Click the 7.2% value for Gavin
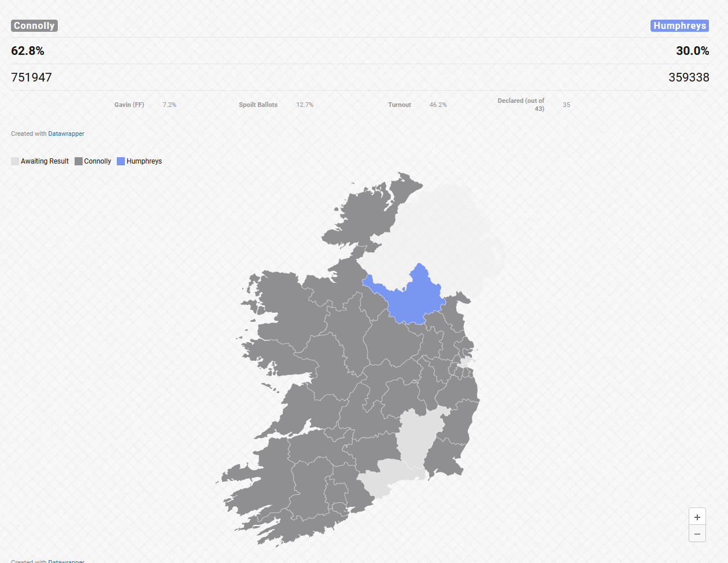The width and height of the screenshot is (728, 563). click(x=169, y=105)
